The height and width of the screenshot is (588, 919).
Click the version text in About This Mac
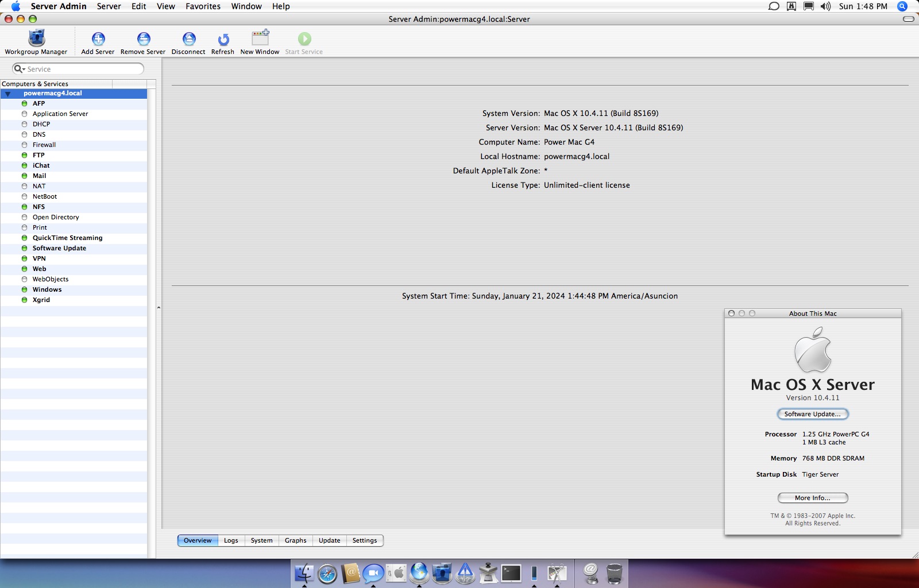point(812,398)
